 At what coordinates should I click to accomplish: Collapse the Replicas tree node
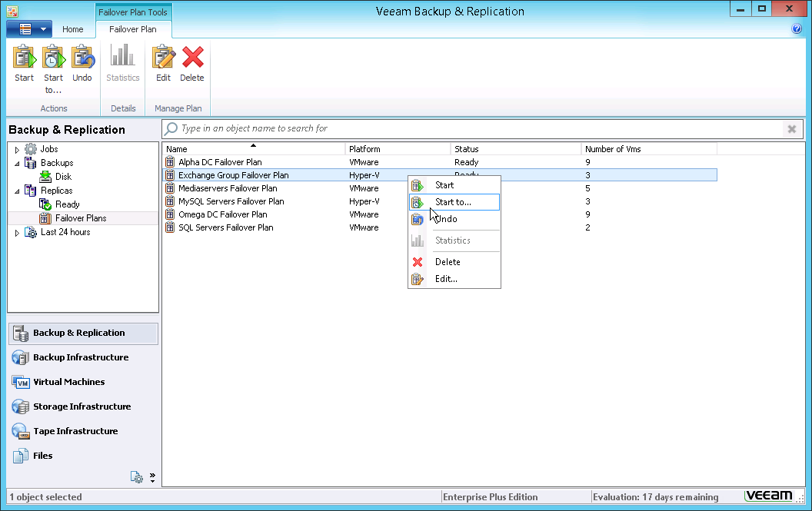pos(17,191)
